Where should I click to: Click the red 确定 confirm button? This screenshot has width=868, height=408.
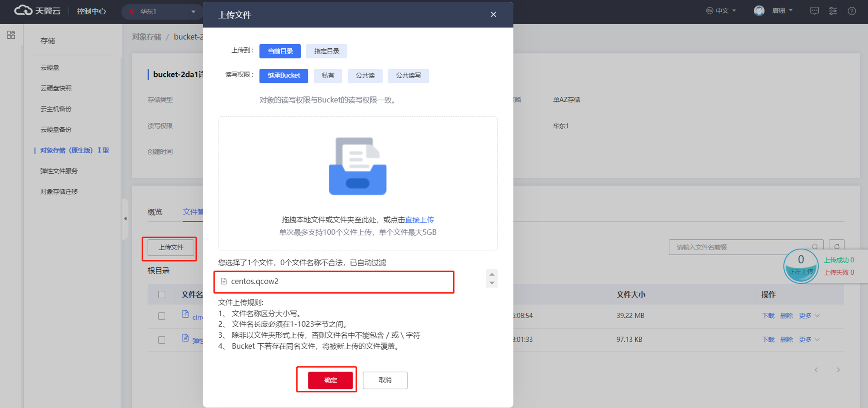330,380
